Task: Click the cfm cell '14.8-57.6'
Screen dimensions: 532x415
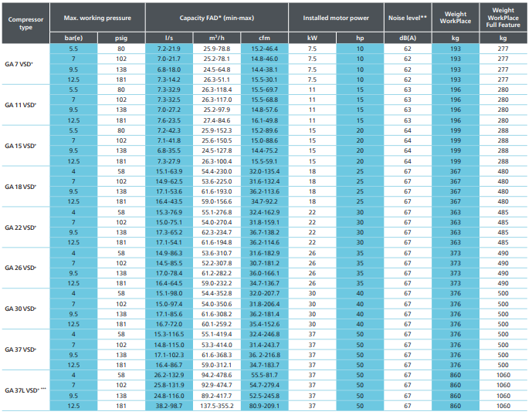Action: tap(264, 110)
